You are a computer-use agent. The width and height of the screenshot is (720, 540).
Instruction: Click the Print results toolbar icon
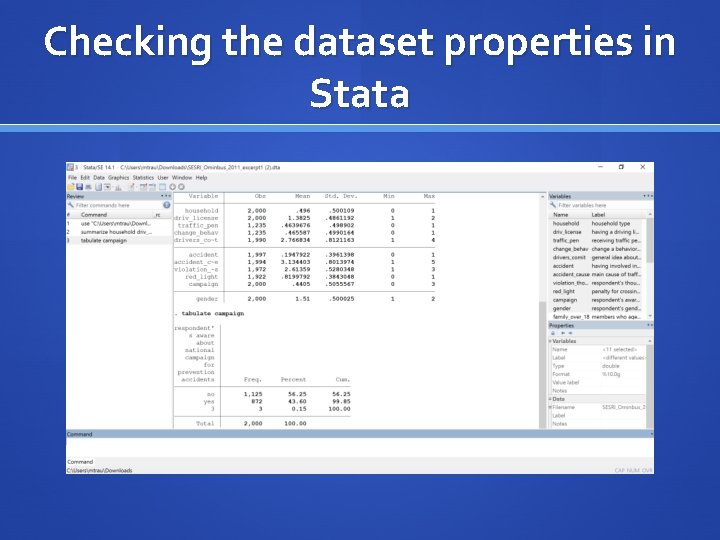pyautogui.click(x=89, y=187)
